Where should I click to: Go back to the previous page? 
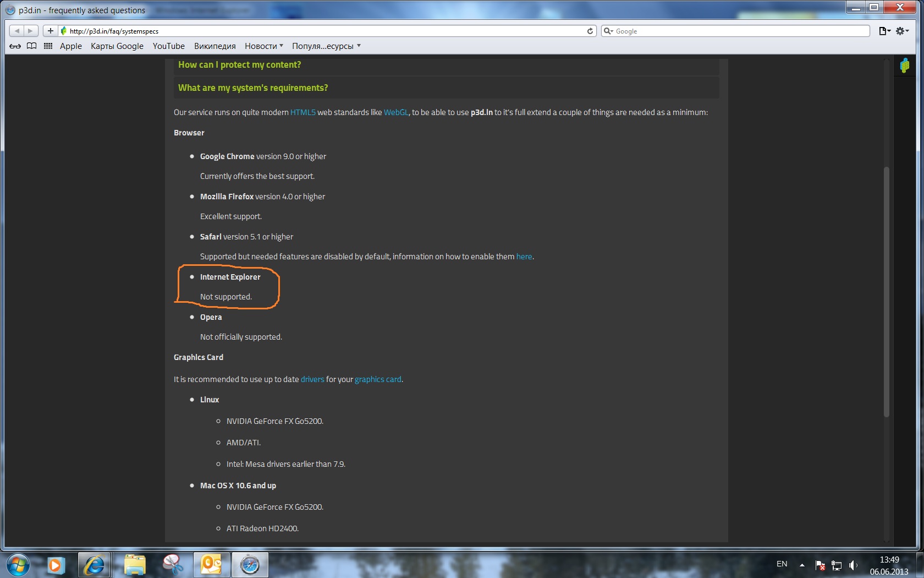point(17,31)
